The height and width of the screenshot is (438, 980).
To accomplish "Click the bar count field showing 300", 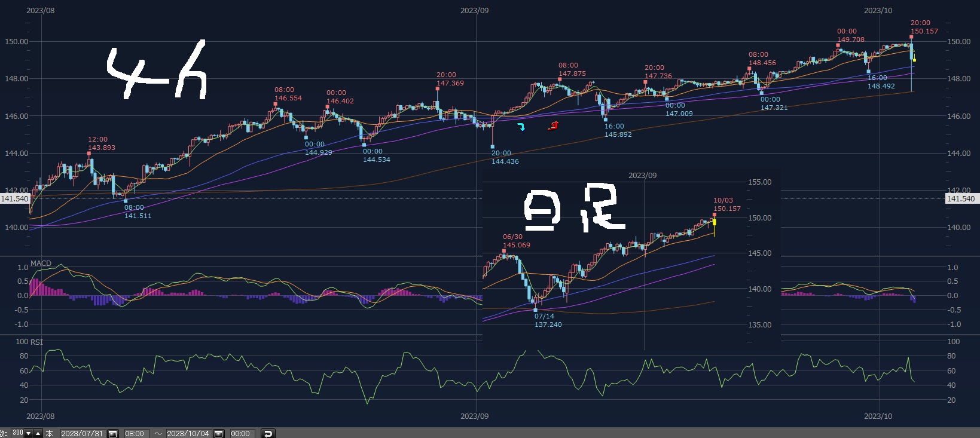I will (18, 433).
